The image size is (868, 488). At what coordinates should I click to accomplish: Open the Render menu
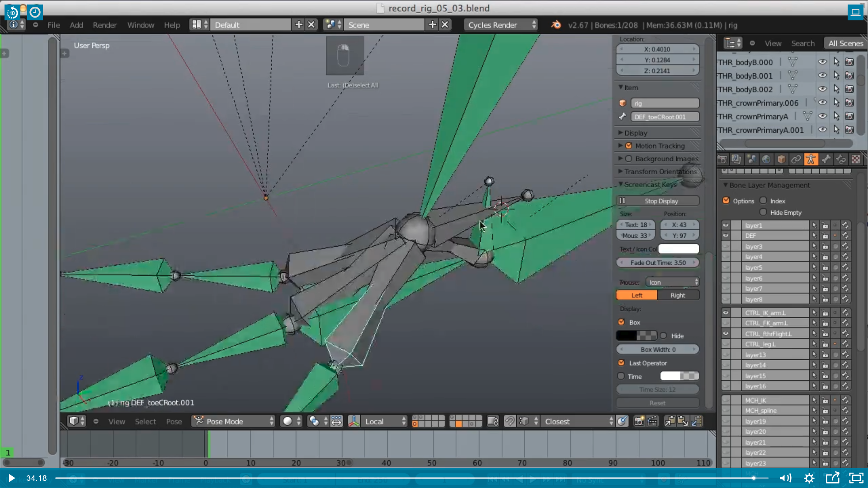[x=104, y=25]
